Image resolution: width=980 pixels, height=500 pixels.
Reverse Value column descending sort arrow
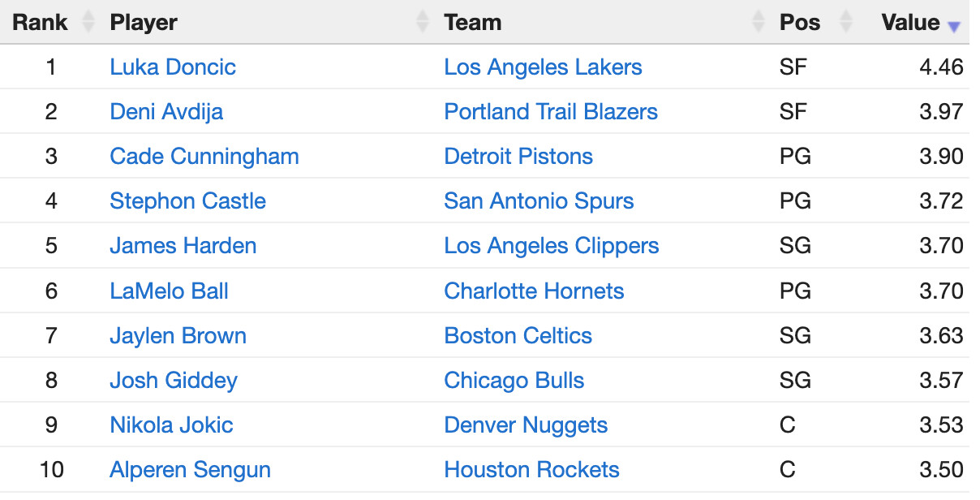pyautogui.click(x=954, y=26)
